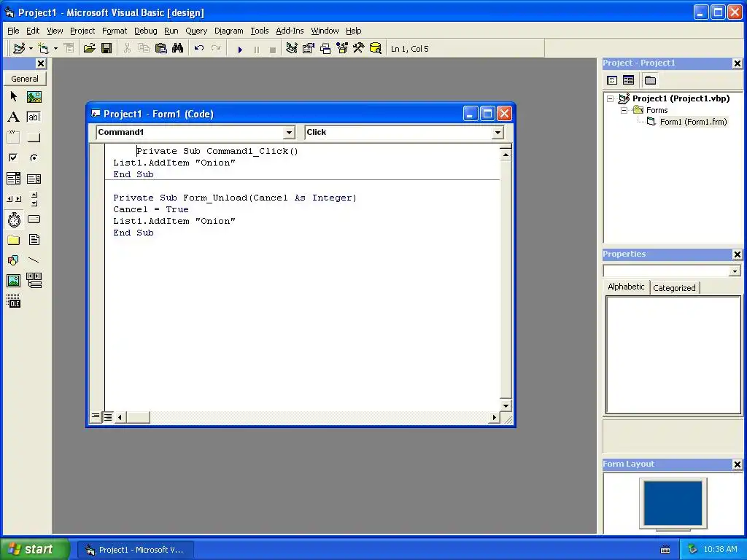Open the Toolbox hammer-wrench icon

tap(359, 49)
